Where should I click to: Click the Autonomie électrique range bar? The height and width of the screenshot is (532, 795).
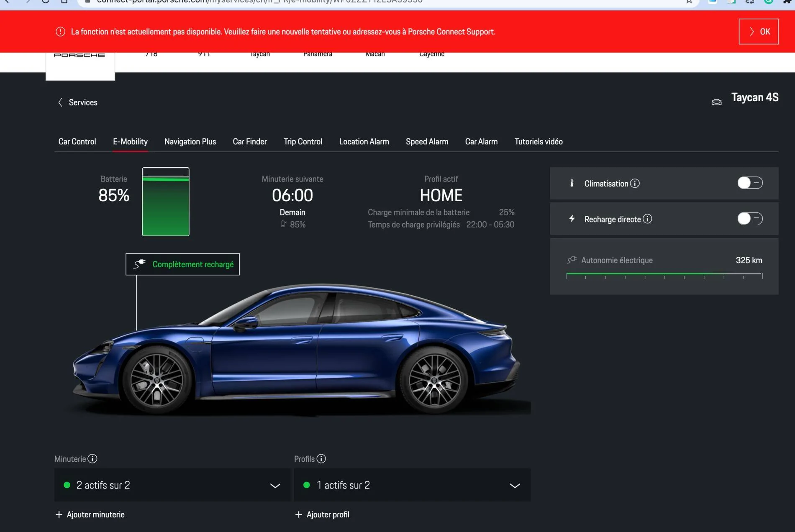tap(664, 275)
